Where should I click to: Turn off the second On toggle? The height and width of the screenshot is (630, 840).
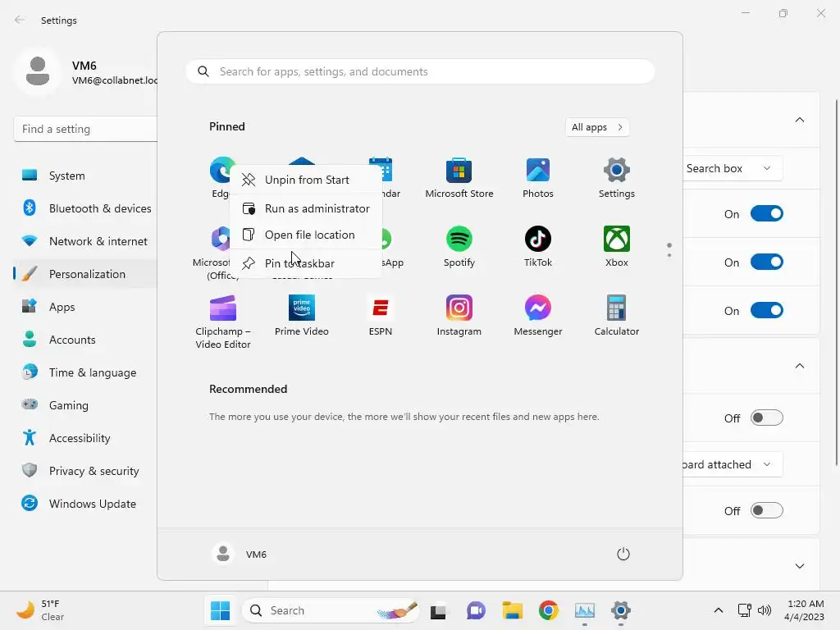click(x=767, y=262)
